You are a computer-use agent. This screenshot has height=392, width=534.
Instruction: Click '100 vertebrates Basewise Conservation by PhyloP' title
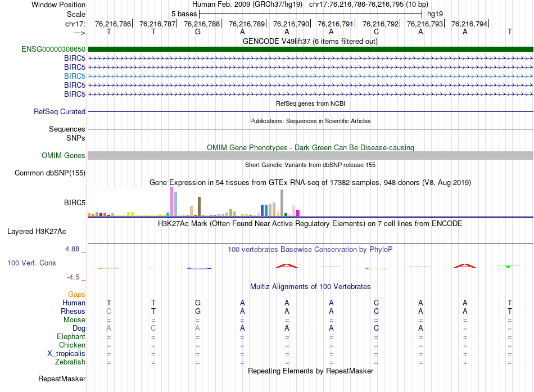coord(310,250)
